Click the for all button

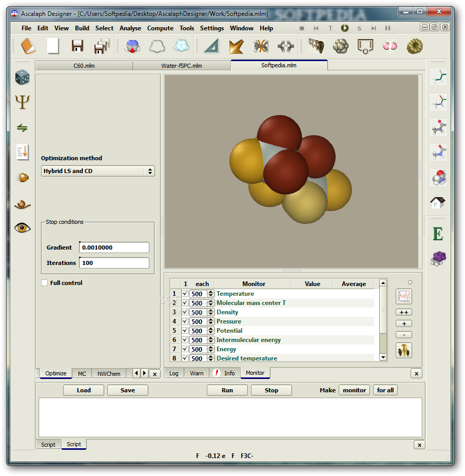(385, 390)
